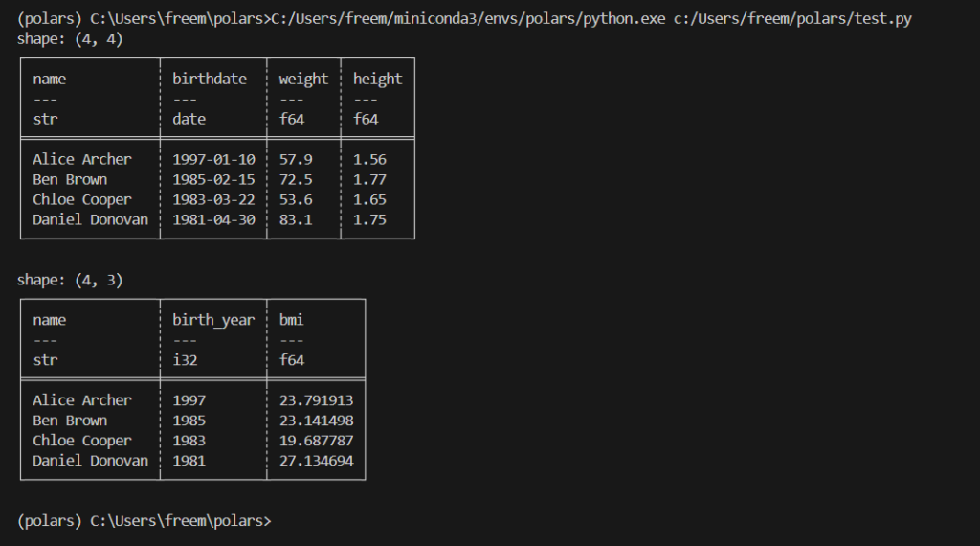Click birthdate value 1985-02-15
This screenshot has height=546, width=980.
[213, 179]
